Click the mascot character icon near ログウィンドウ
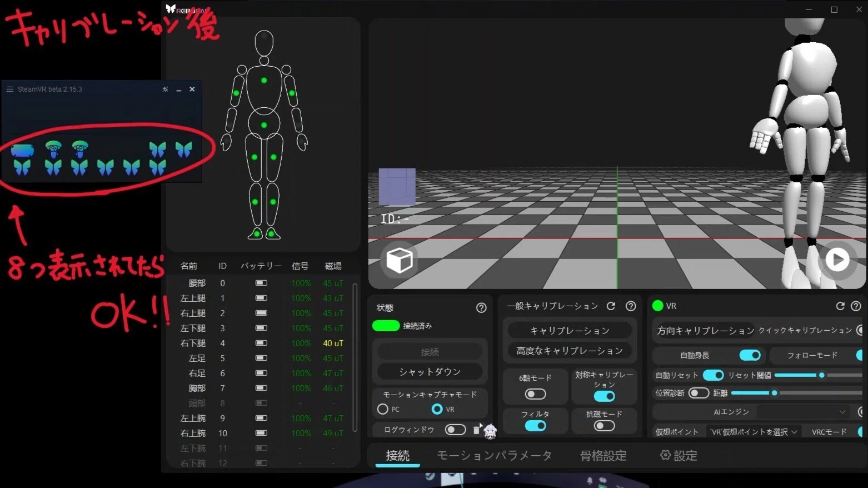Viewport: 868px width, 488px height. pos(490,431)
